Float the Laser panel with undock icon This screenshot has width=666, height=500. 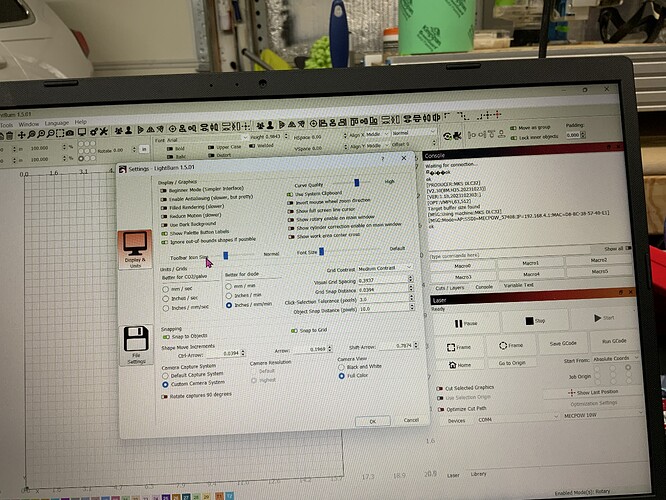pos(621,292)
